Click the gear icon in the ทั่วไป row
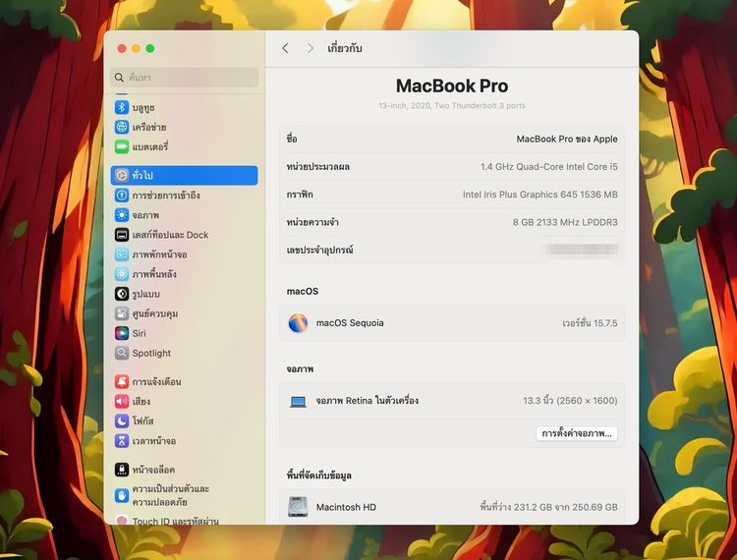Viewport: 737px width, 560px height. click(122, 175)
